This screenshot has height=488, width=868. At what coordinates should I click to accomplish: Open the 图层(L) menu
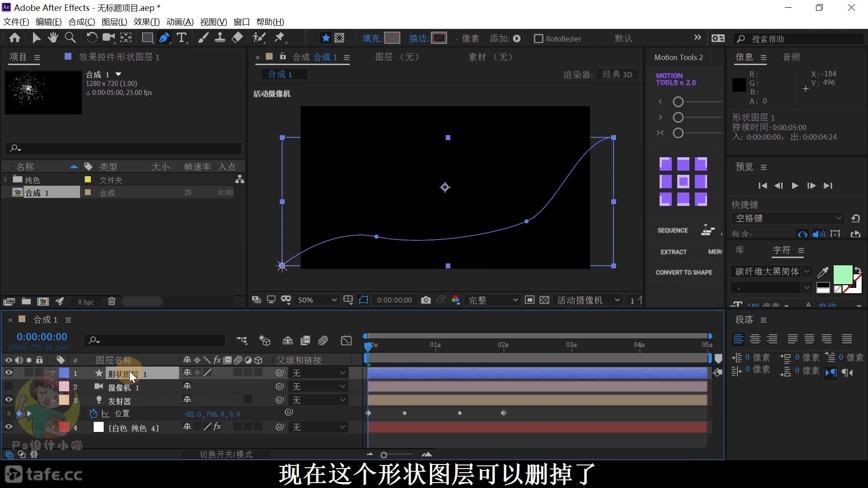[114, 22]
